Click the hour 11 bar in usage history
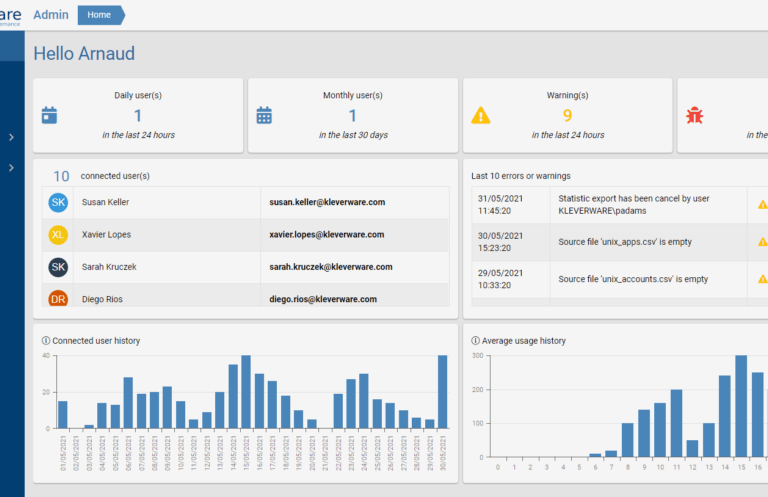Viewport: 768px width, 497px height. click(x=676, y=424)
